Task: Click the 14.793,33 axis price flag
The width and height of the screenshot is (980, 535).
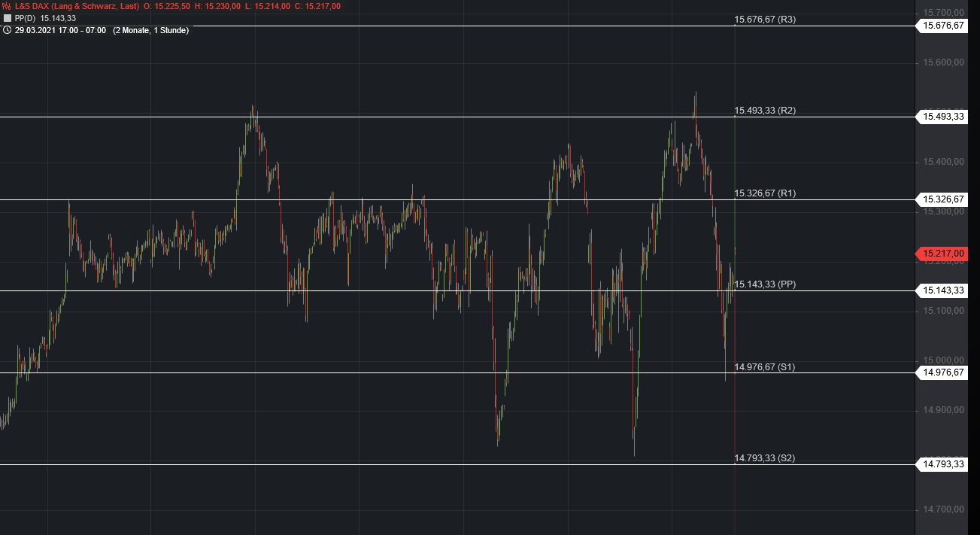Action: coord(942,464)
